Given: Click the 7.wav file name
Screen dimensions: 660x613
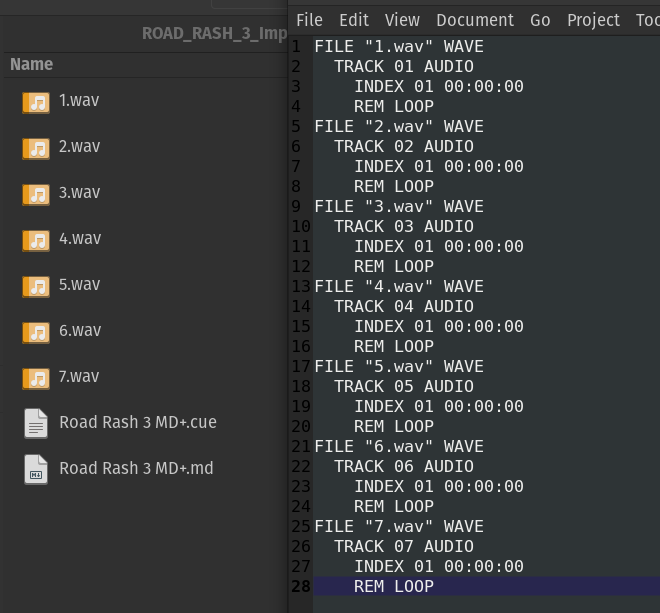Looking at the screenshot, I should [79, 376].
